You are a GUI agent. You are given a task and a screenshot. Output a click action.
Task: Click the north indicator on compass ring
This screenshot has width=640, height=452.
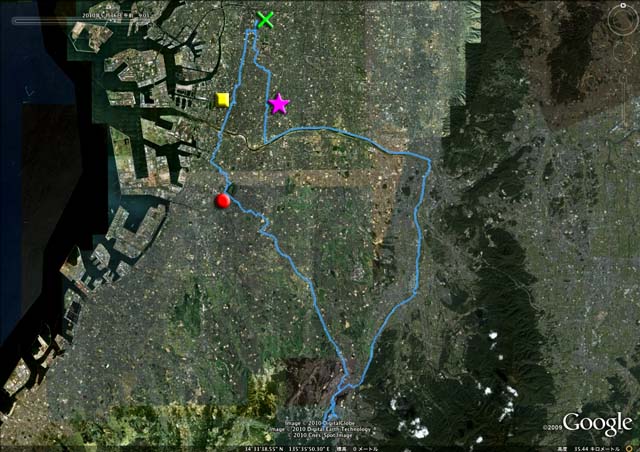[623, 5]
